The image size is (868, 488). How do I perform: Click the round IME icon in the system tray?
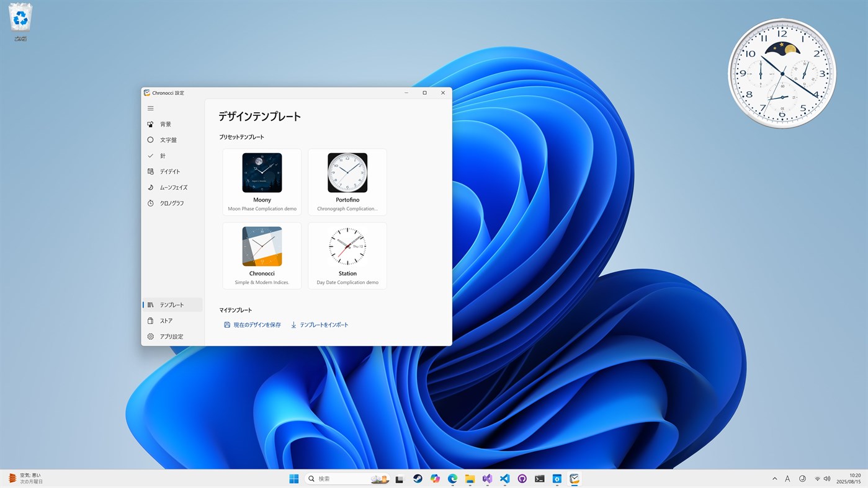coord(802,479)
